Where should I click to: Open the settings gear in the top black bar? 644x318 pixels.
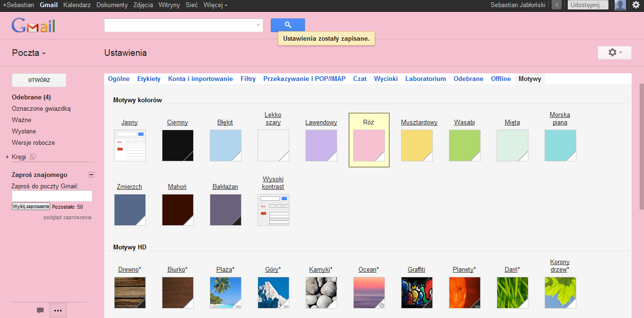point(635,5)
